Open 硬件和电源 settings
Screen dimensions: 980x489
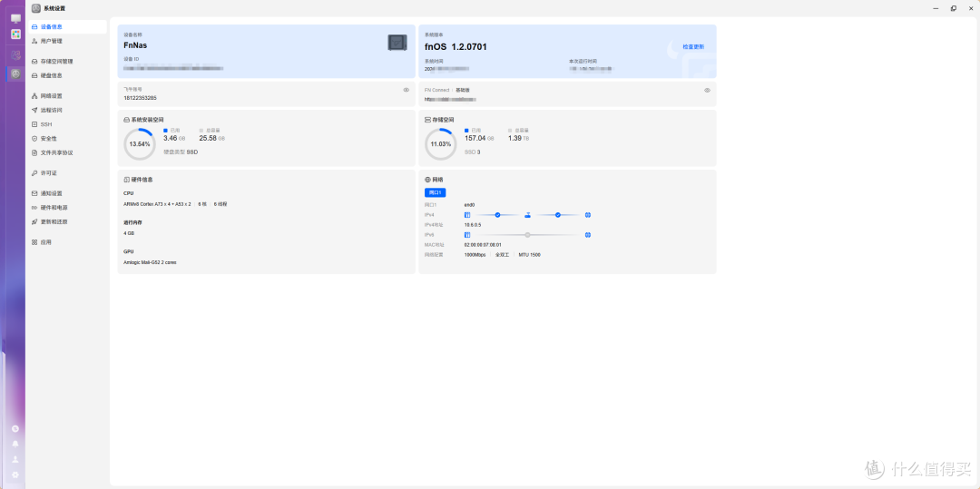[x=67, y=208]
